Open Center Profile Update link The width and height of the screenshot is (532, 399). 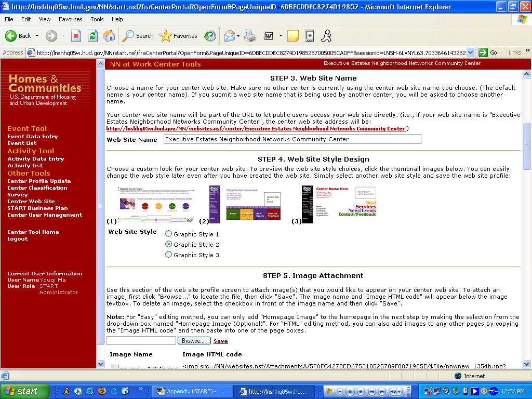point(39,181)
